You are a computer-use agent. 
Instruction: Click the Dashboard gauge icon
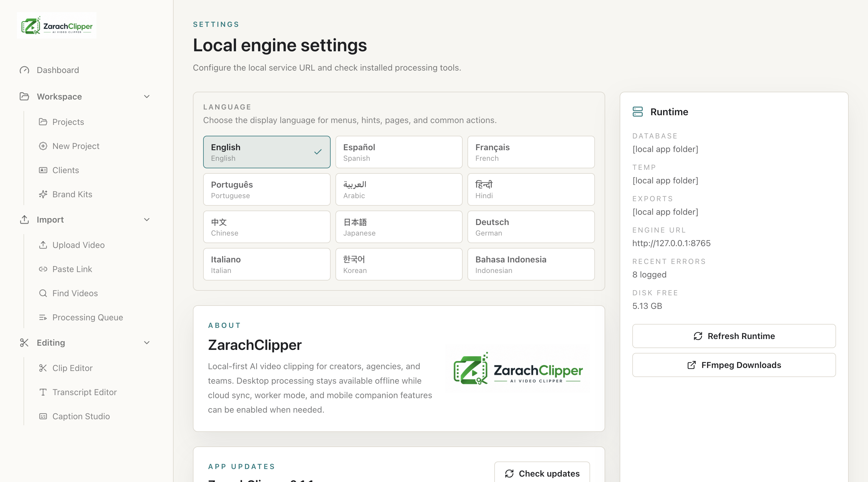(x=24, y=70)
